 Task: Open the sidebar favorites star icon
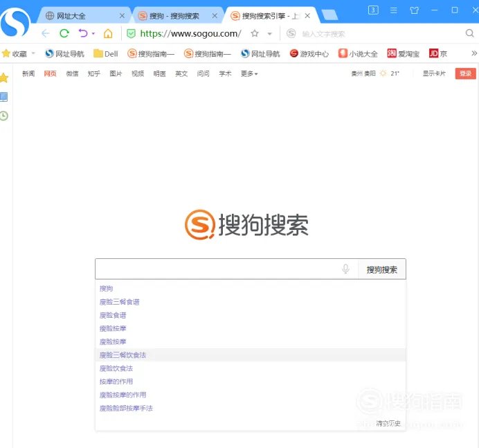(4, 78)
